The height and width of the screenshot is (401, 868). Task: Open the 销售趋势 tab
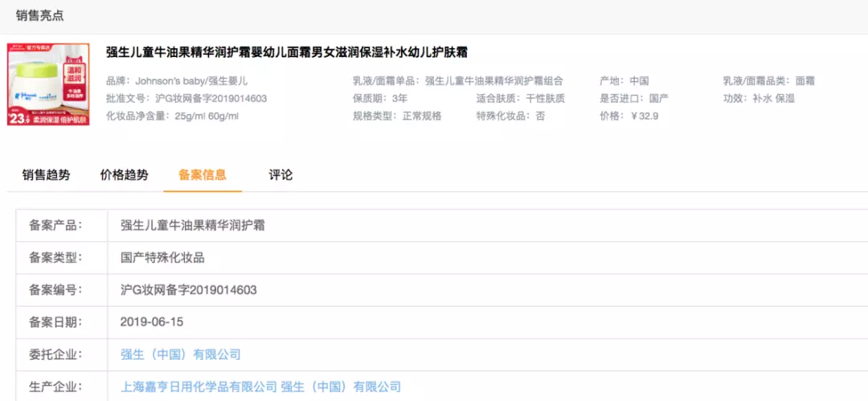pos(47,175)
